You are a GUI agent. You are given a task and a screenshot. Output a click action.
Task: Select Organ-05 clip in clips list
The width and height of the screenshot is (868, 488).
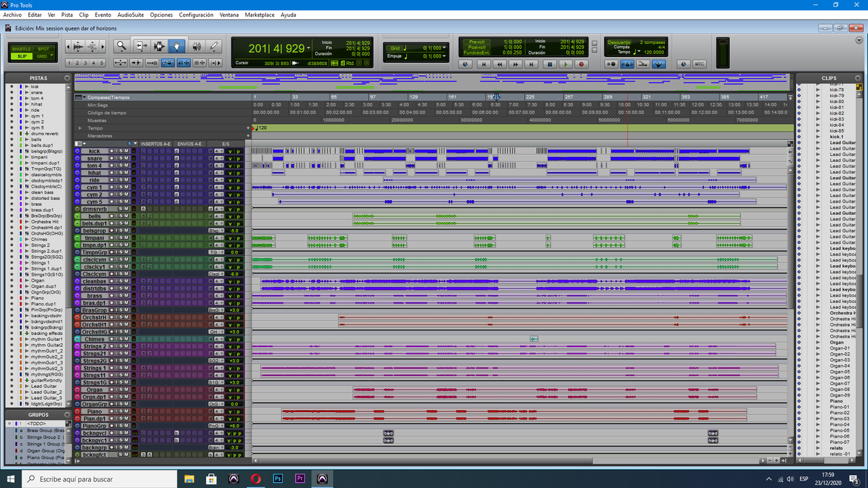840,371
